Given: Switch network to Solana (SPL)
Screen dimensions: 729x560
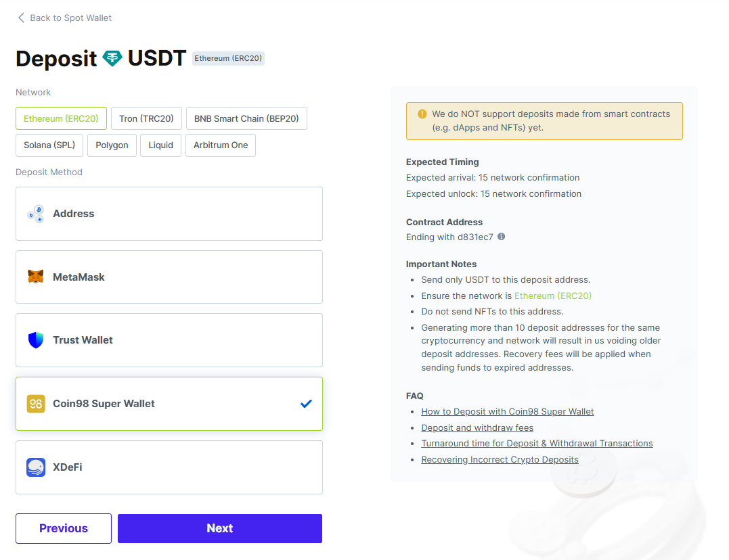Looking at the screenshot, I should [x=49, y=145].
